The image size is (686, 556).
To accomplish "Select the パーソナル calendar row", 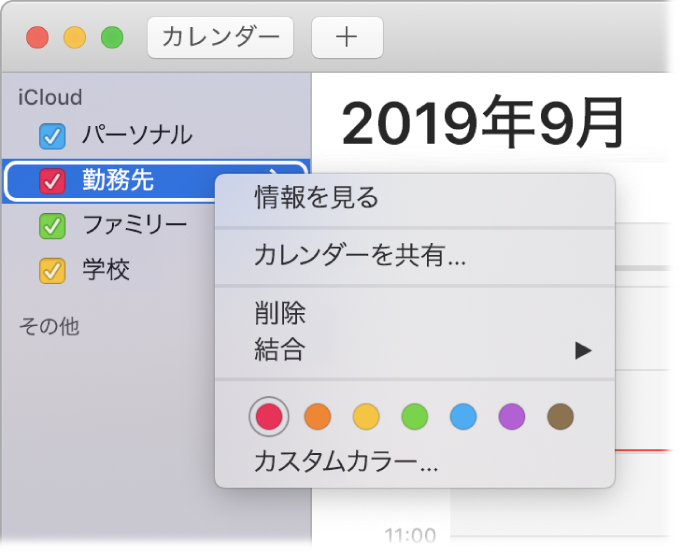I will coord(156,136).
